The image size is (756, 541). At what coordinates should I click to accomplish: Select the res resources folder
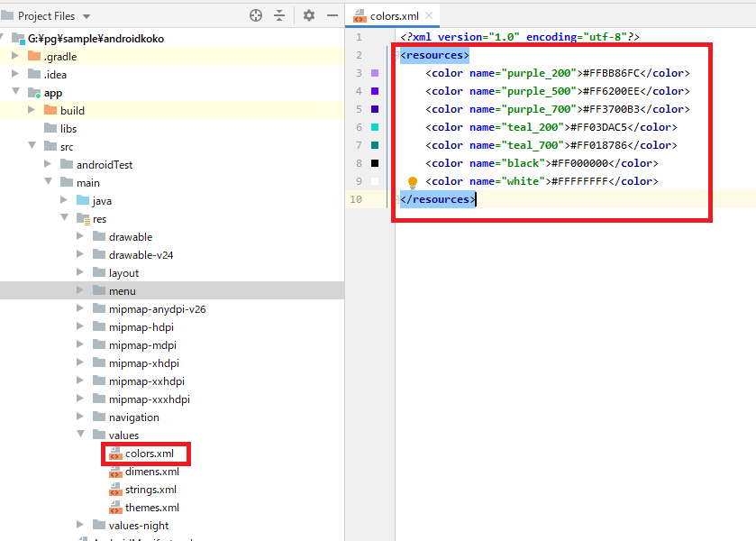(99, 219)
